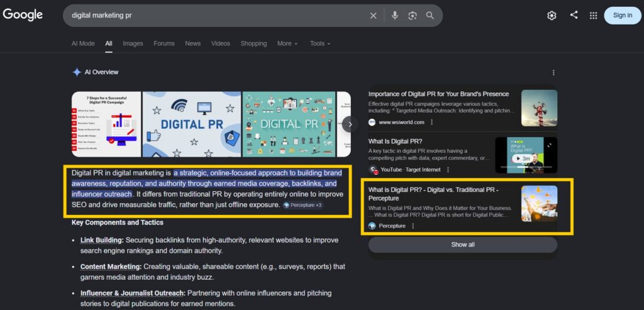Click Show all sources button
Screen dimensions: 644x310
point(462,245)
